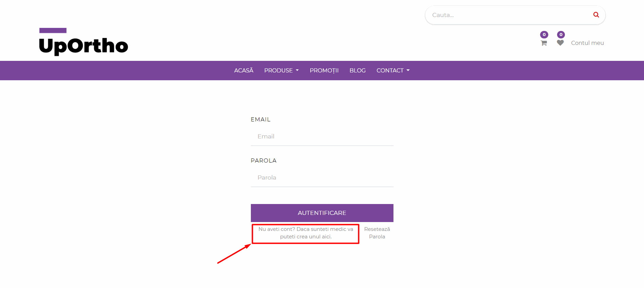
Task: Open the PROMOȚII menu item
Action: click(324, 70)
